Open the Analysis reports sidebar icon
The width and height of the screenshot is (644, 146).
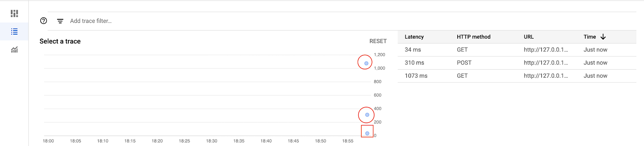[x=14, y=49]
